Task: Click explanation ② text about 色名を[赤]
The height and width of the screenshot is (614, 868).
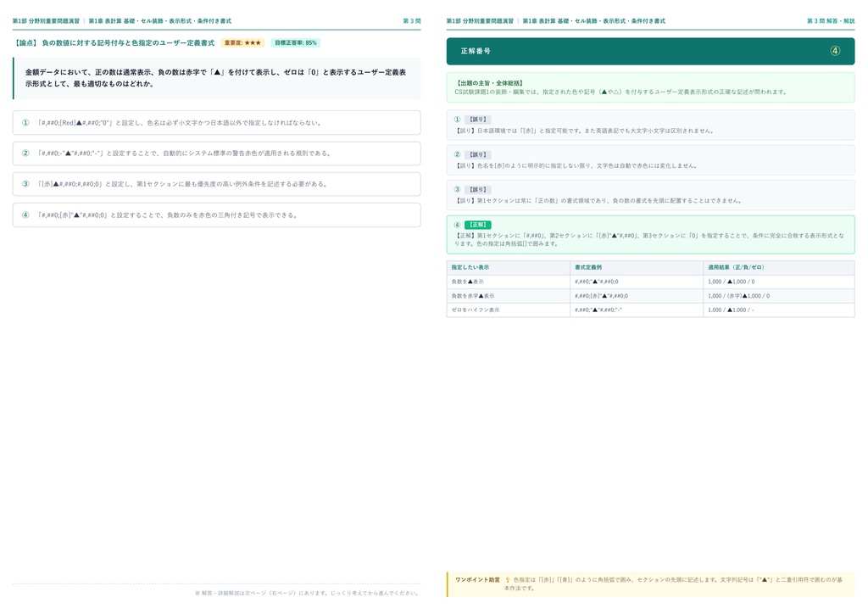Action: pos(576,165)
